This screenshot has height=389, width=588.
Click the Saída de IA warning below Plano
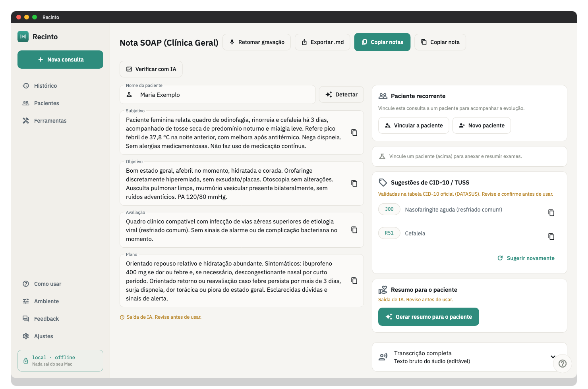(161, 317)
